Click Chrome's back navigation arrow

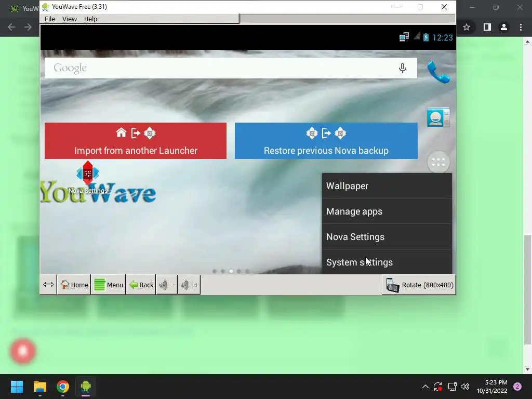point(11,27)
